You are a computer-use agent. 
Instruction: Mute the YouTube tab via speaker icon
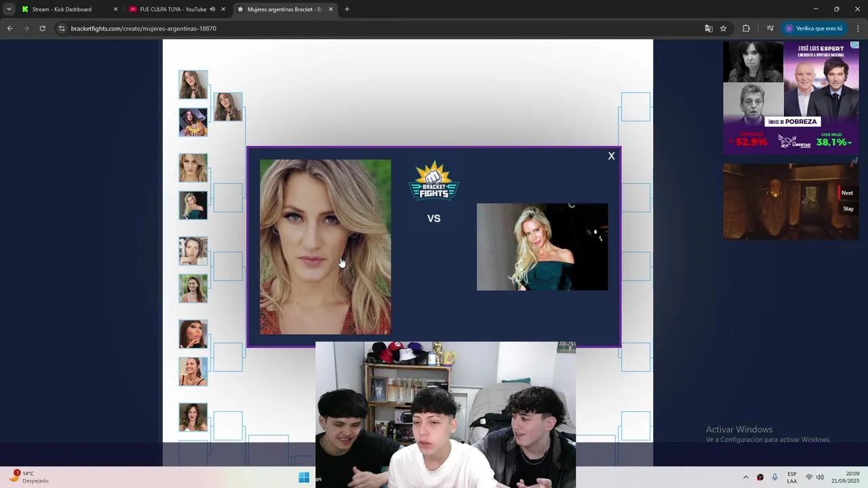(212, 9)
